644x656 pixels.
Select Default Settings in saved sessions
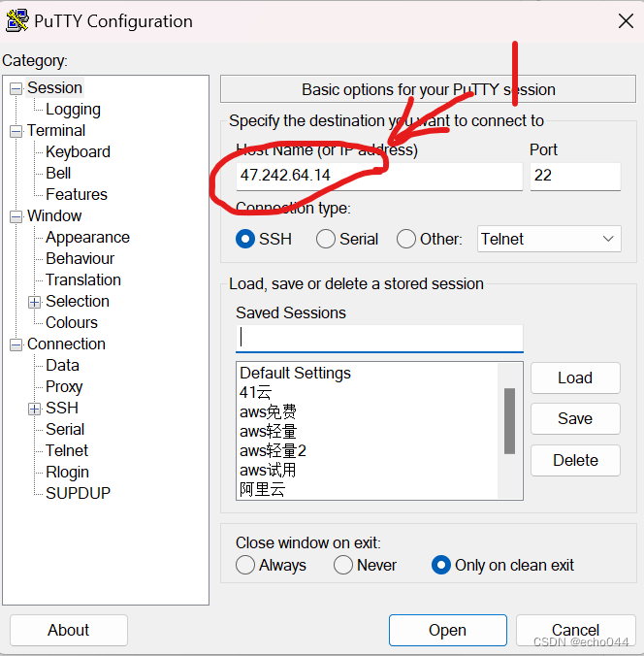click(x=295, y=373)
